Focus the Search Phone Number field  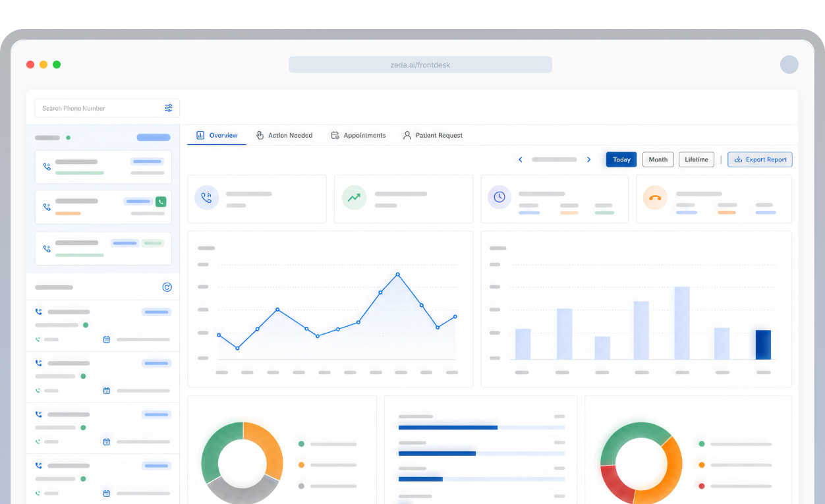107,108
